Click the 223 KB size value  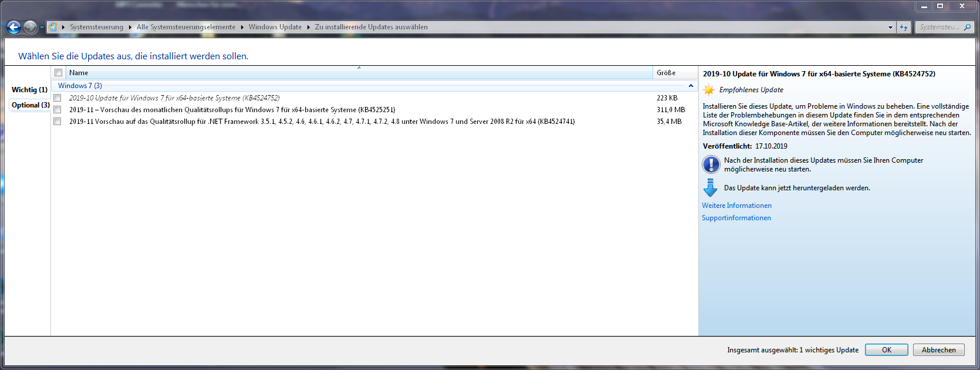tap(667, 98)
